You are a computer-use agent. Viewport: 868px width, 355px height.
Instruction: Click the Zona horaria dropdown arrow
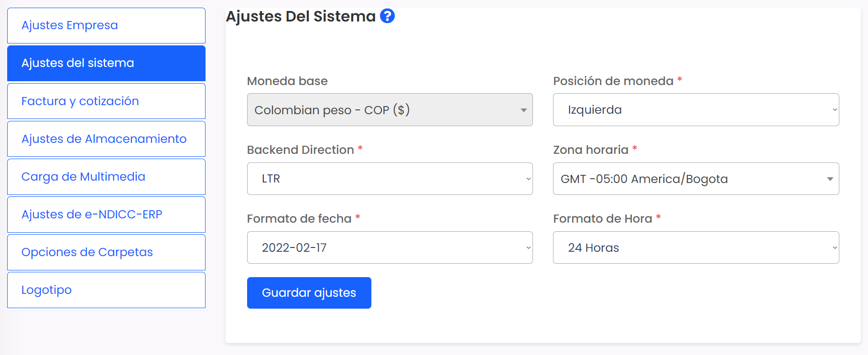tap(830, 179)
